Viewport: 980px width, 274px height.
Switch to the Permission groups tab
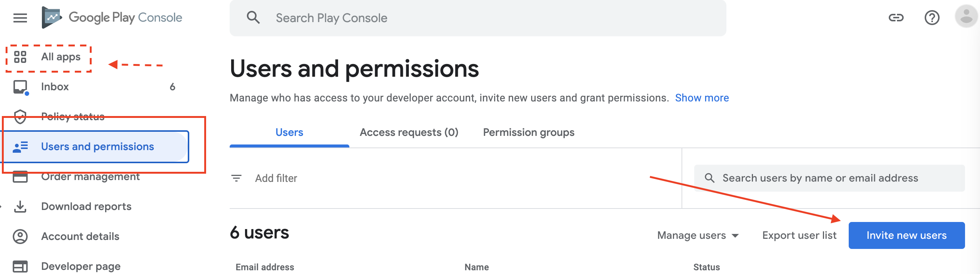point(529,133)
